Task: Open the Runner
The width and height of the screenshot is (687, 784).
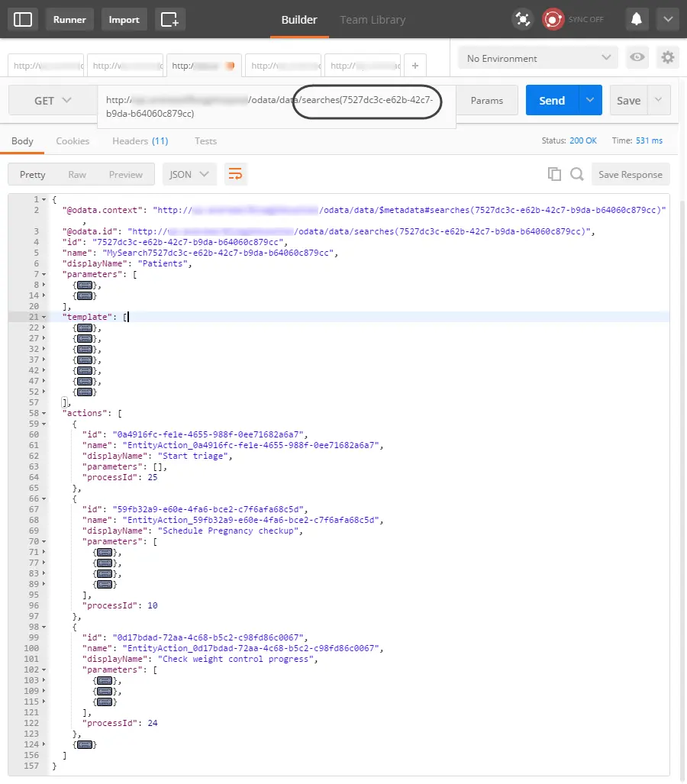Action: 69,20
